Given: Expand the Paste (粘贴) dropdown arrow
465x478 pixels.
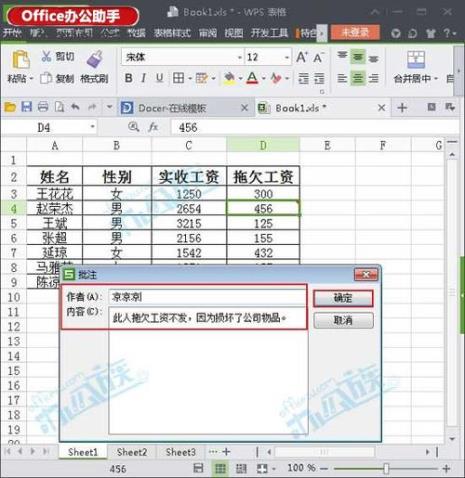Looking at the screenshot, I should 32,79.
